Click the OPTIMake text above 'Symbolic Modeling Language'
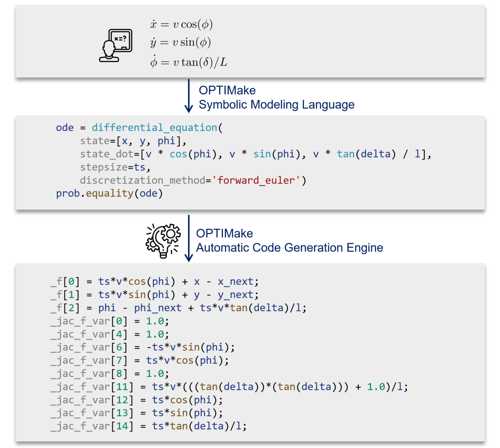This screenshot has height=448, width=500. click(x=227, y=90)
